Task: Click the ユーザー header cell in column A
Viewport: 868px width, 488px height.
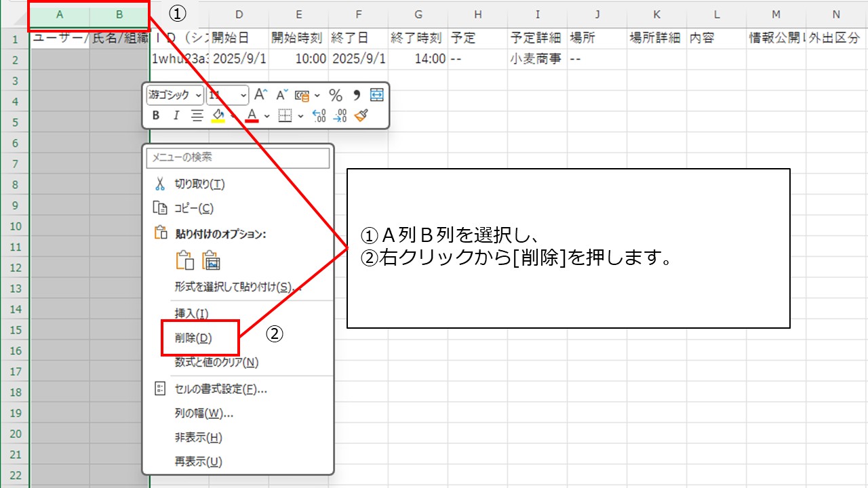Action: click(x=60, y=38)
